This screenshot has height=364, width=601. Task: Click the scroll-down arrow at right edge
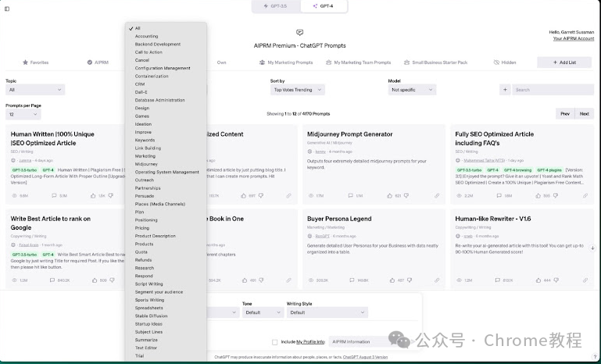592,248
